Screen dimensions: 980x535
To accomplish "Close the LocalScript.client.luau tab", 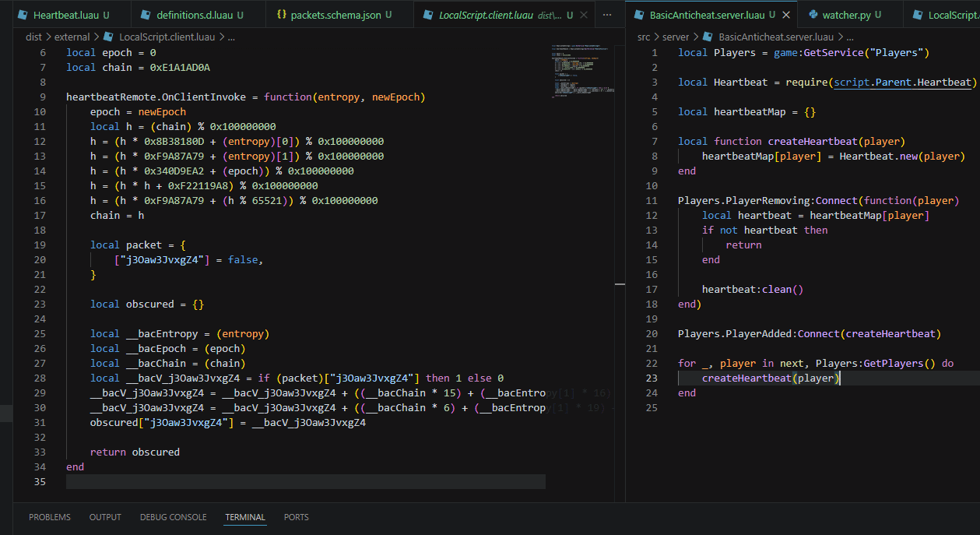I will coord(585,15).
